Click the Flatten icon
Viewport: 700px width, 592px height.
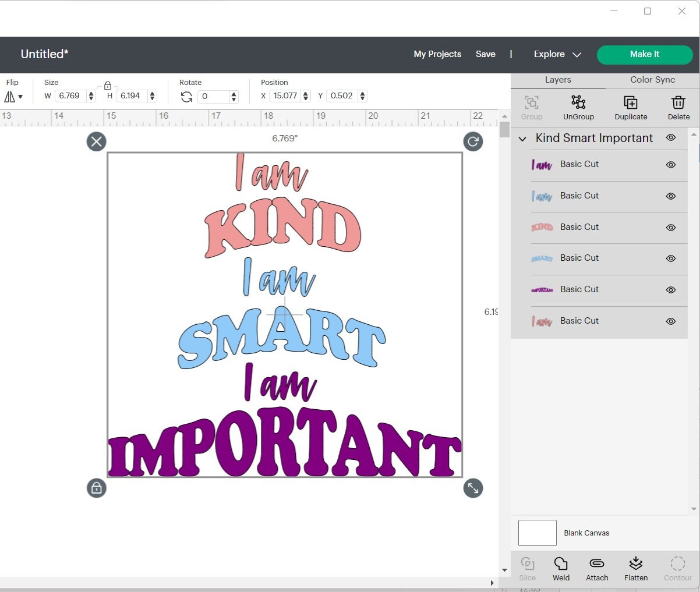pos(636,569)
